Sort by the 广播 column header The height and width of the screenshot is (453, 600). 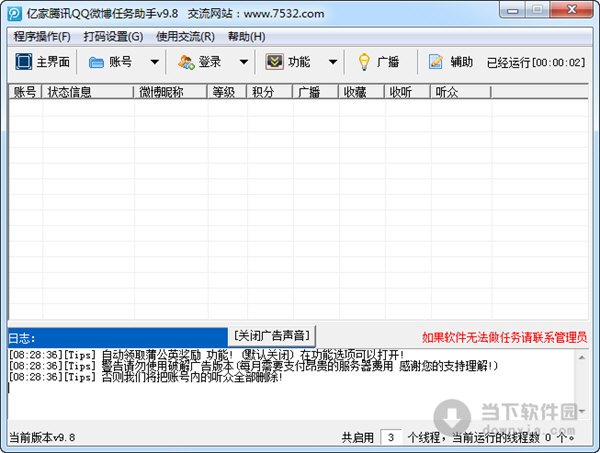(316, 92)
